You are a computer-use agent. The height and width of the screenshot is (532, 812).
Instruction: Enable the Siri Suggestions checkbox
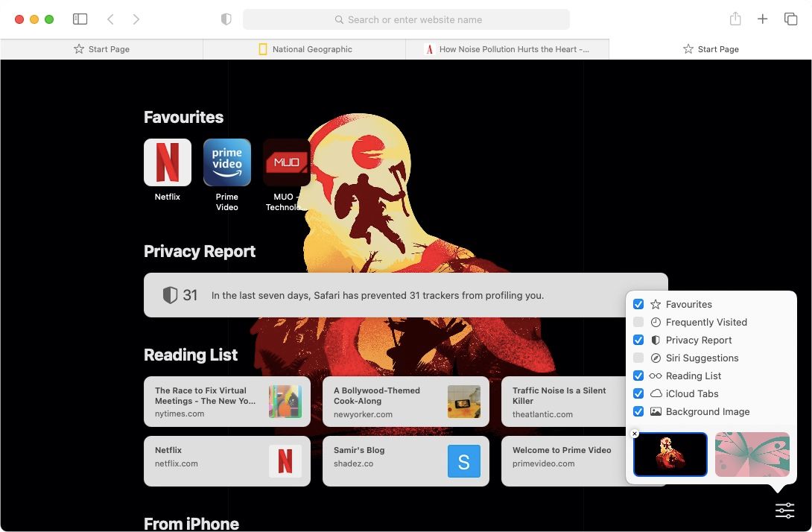(x=638, y=358)
